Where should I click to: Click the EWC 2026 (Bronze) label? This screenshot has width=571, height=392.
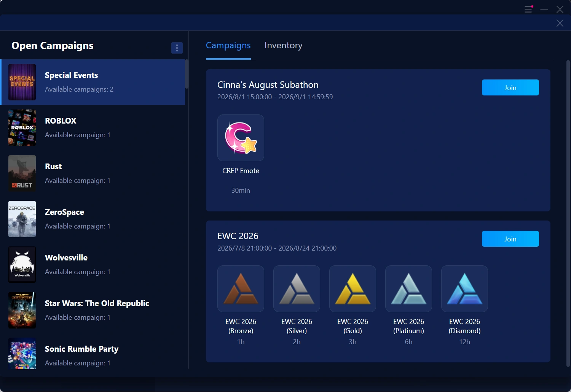(241, 326)
